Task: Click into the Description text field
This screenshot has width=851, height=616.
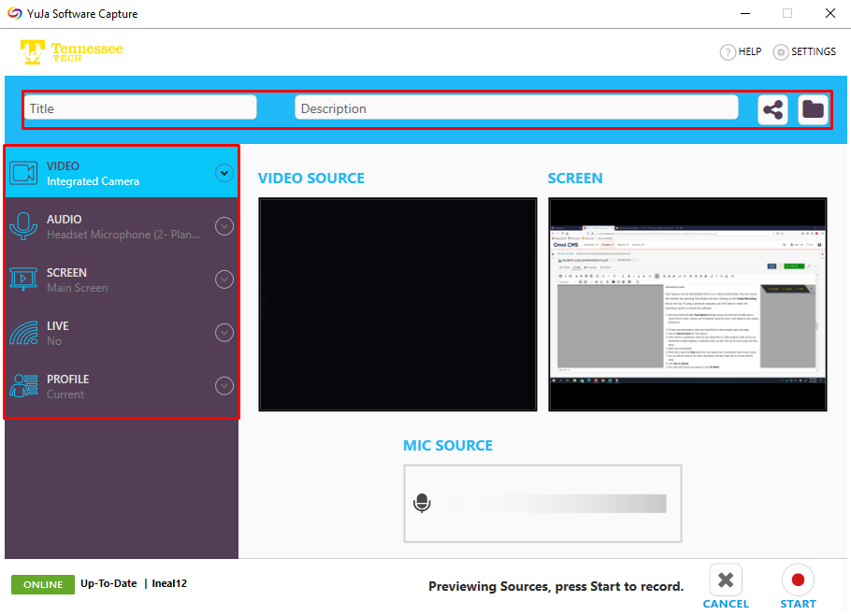Action: tap(516, 108)
